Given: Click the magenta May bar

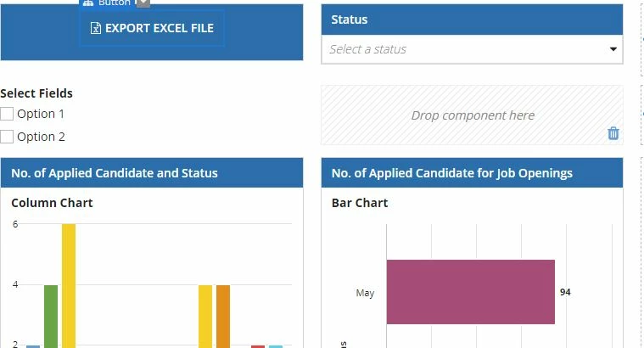Looking at the screenshot, I should tap(471, 292).
